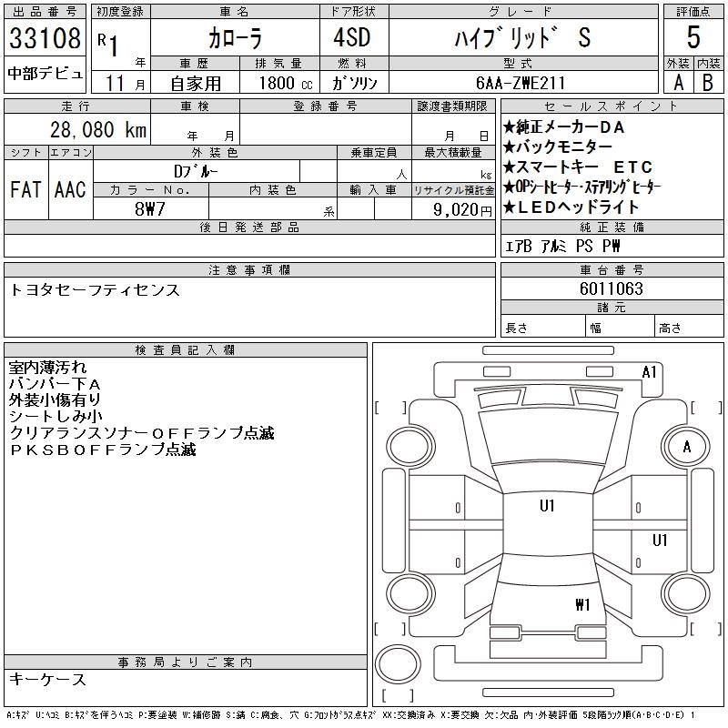The image size is (728, 728).
Task: Click the chassis number 6011063
Action: [611, 288]
